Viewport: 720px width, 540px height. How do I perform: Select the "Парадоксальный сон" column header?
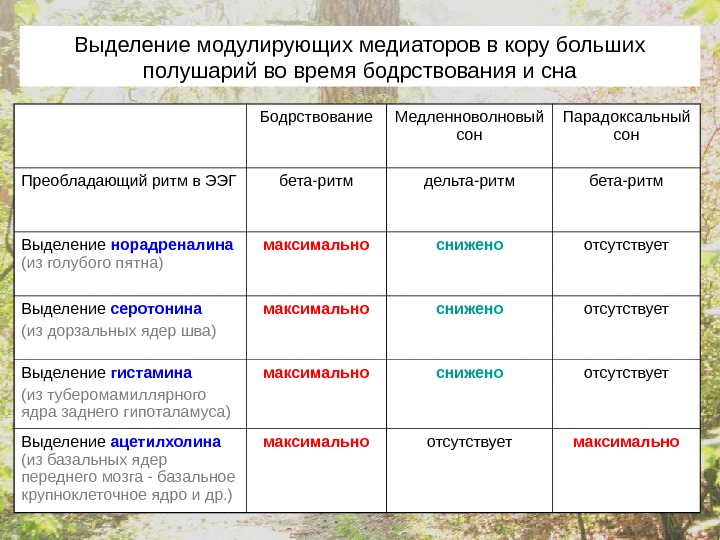(x=626, y=126)
